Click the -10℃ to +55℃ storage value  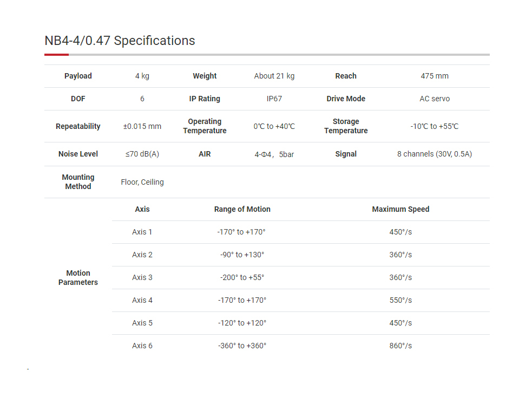point(435,126)
